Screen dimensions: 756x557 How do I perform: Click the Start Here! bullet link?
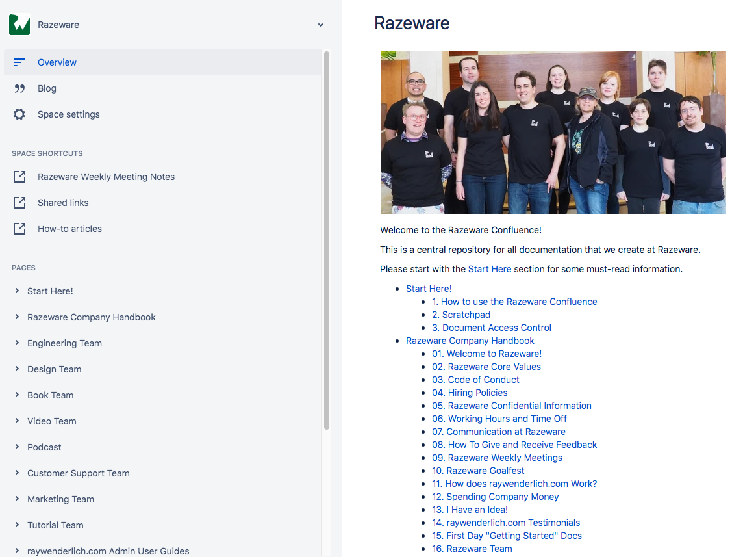point(429,288)
